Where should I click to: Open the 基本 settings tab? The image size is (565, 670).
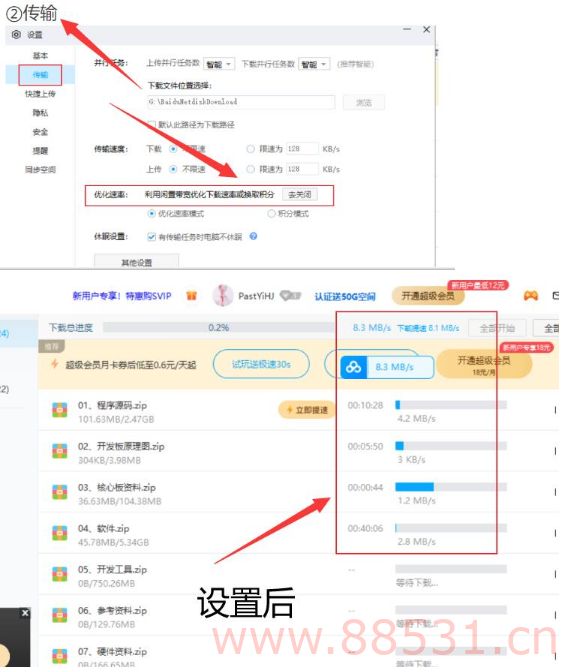click(x=40, y=56)
